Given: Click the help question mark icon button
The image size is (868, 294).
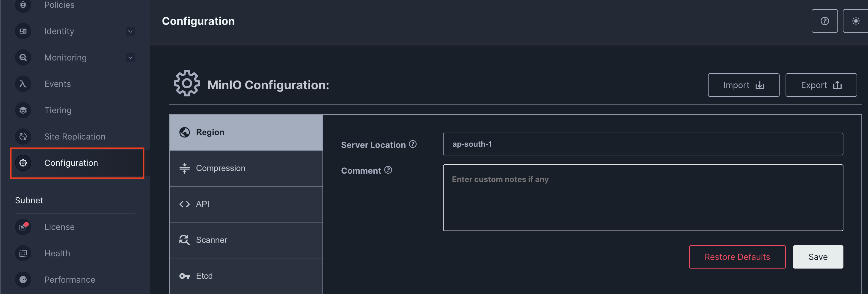Looking at the screenshot, I should 824,21.
